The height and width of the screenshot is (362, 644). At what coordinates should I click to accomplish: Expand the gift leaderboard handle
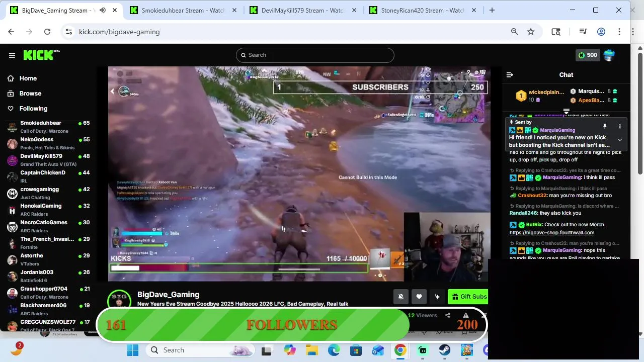tap(567, 111)
